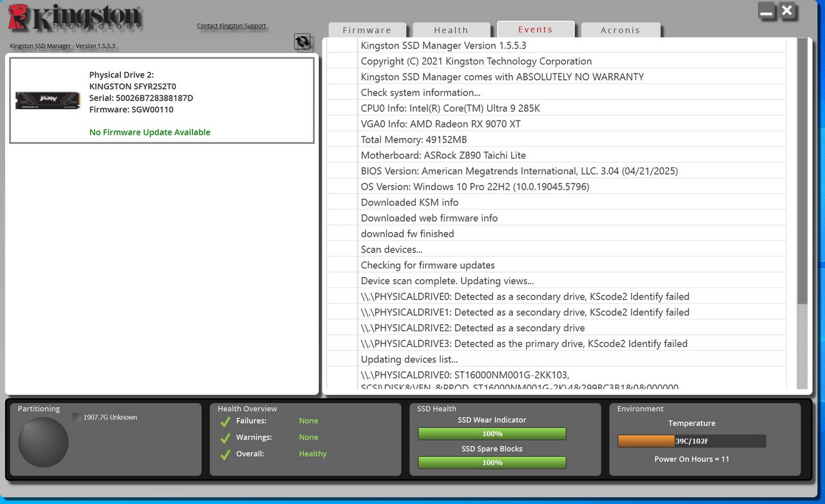Image resolution: width=825 pixels, height=504 pixels.
Task: Click 'Power On Hours = 11' text
Action: point(692,460)
